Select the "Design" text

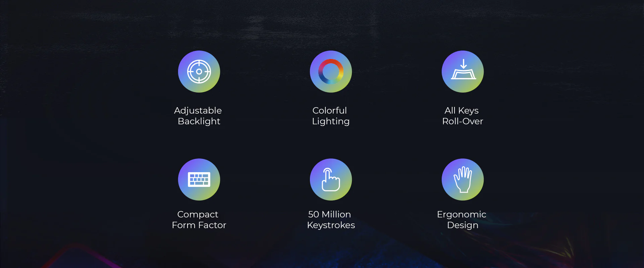pyautogui.click(x=463, y=225)
